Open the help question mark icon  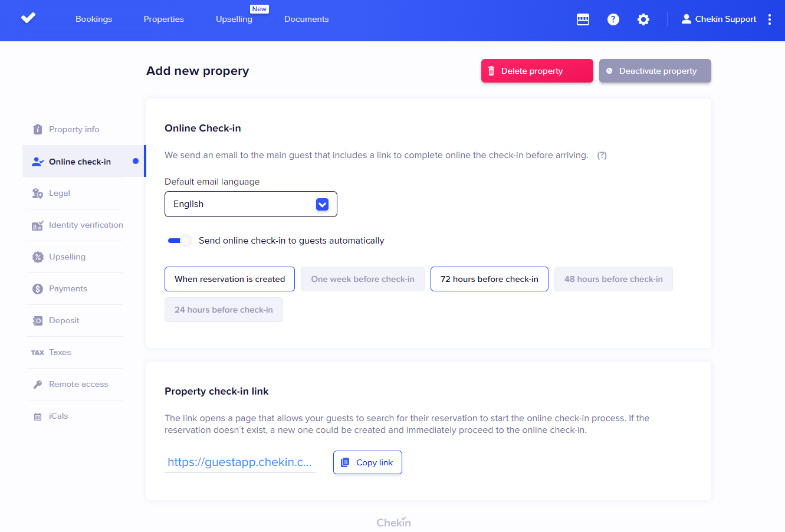click(x=613, y=19)
